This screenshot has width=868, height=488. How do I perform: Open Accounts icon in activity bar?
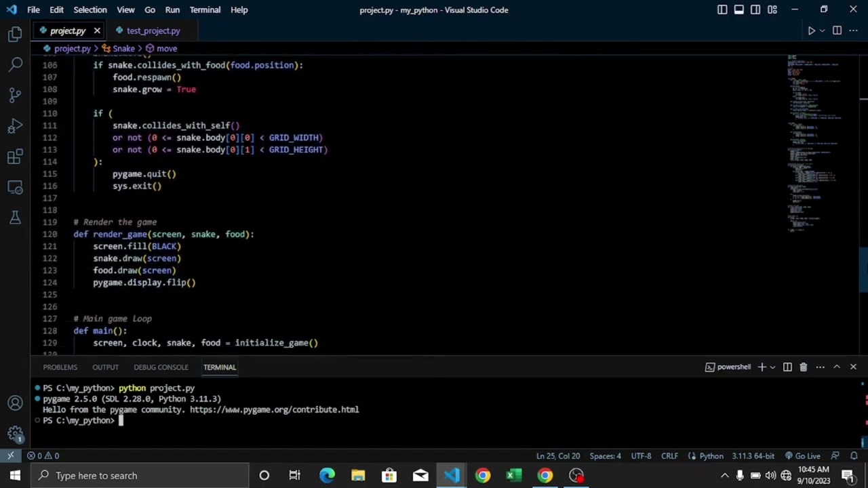(15, 403)
